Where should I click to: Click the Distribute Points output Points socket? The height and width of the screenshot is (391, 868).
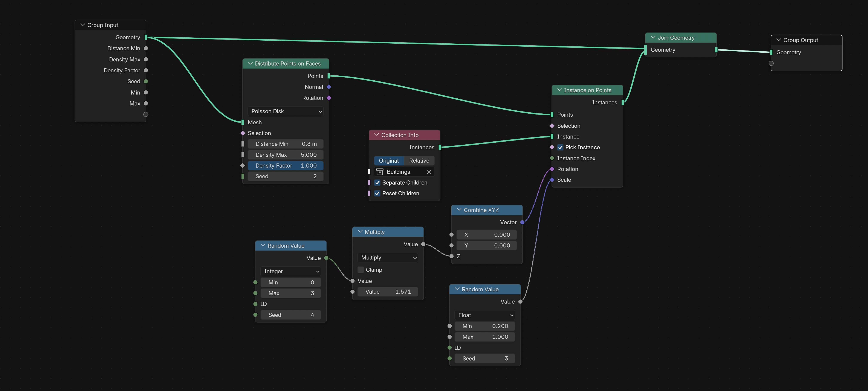pos(329,76)
